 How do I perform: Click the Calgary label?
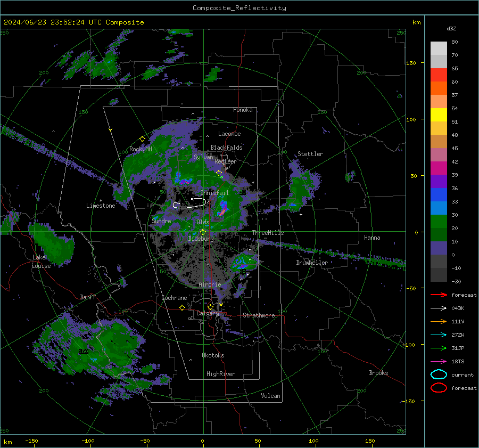pos(208,313)
